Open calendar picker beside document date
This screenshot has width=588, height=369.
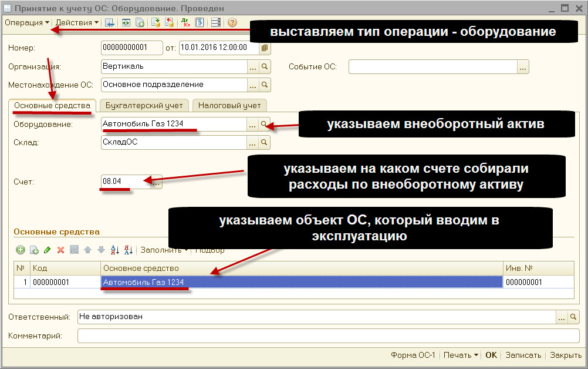click(x=265, y=48)
